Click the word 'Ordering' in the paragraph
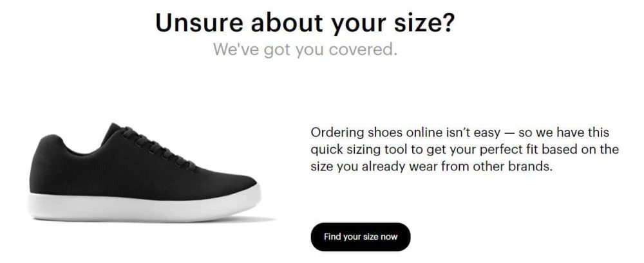 pos(332,133)
